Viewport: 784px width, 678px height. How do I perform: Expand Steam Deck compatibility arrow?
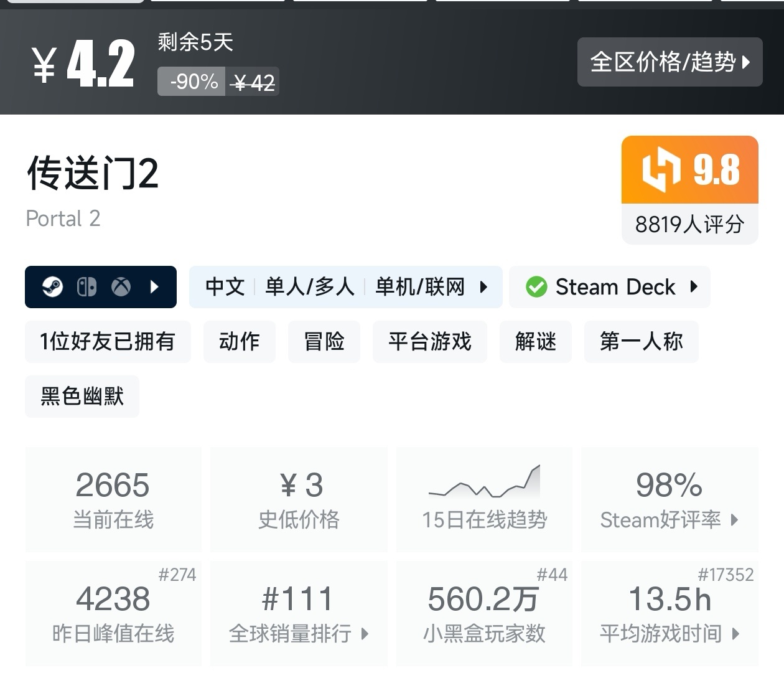(694, 287)
